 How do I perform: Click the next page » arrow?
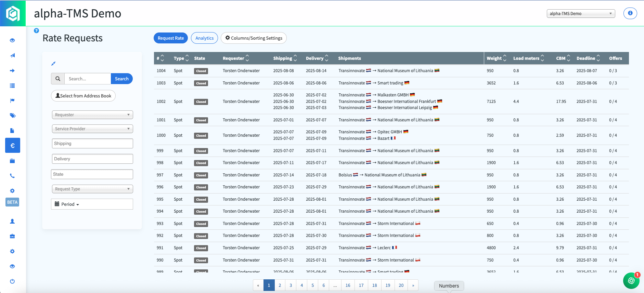pyautogui.click(x=413, y=285)
